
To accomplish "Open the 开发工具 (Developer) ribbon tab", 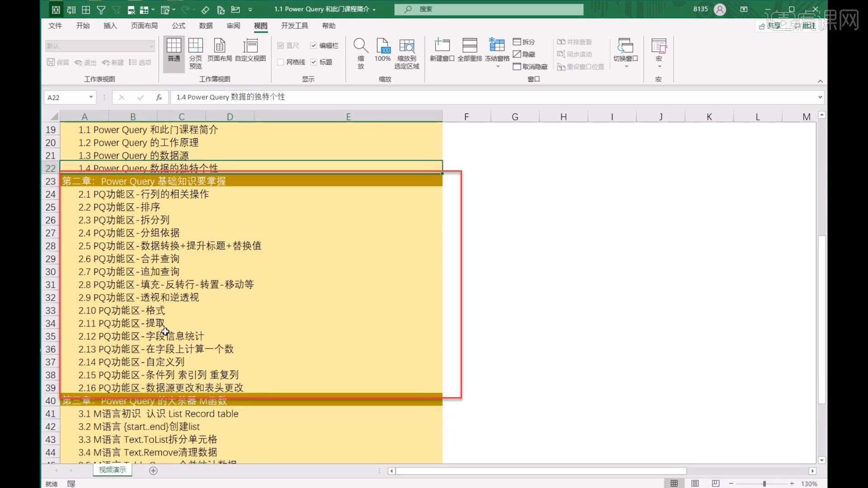I will (294, 26).
